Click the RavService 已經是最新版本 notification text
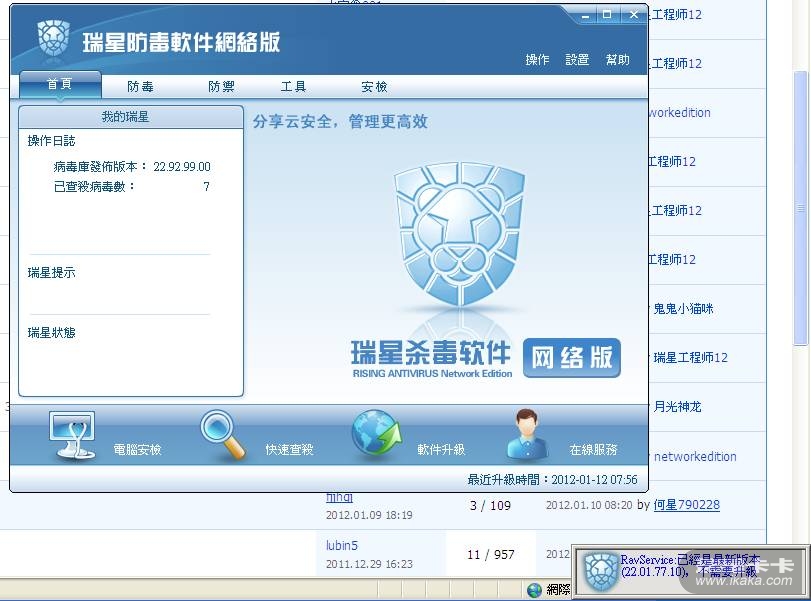This screenshot has width=811, height=601. pyautogui.click(x=690, y=566)
